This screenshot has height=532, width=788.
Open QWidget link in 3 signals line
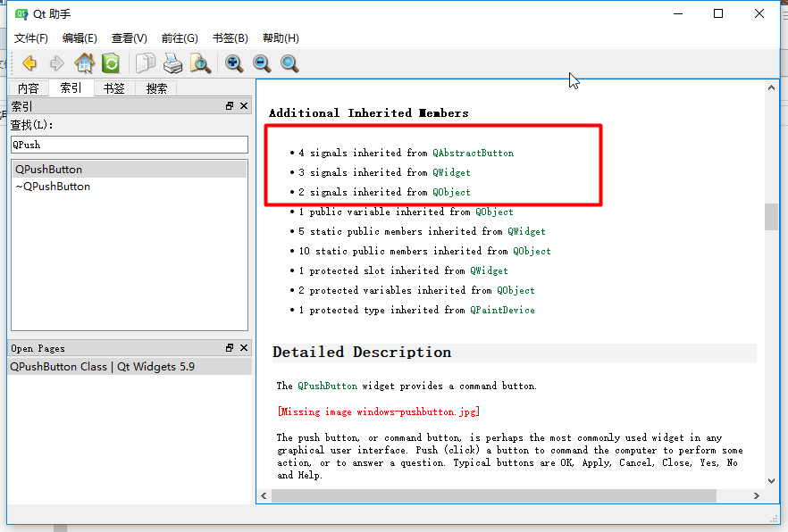coord(451,172)
